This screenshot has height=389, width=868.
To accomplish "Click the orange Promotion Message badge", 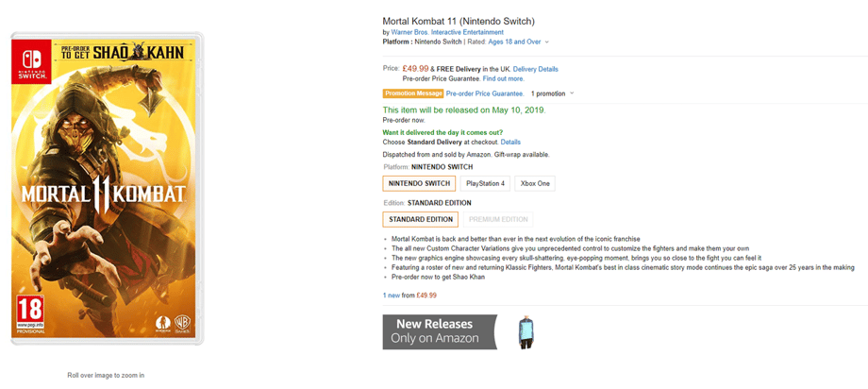I will [412, 93].
